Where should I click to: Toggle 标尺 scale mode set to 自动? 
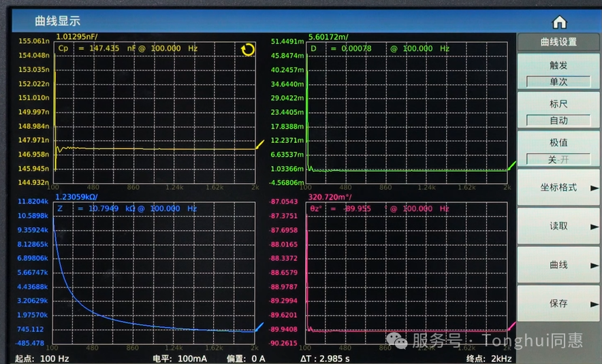[x=558, y=112]
